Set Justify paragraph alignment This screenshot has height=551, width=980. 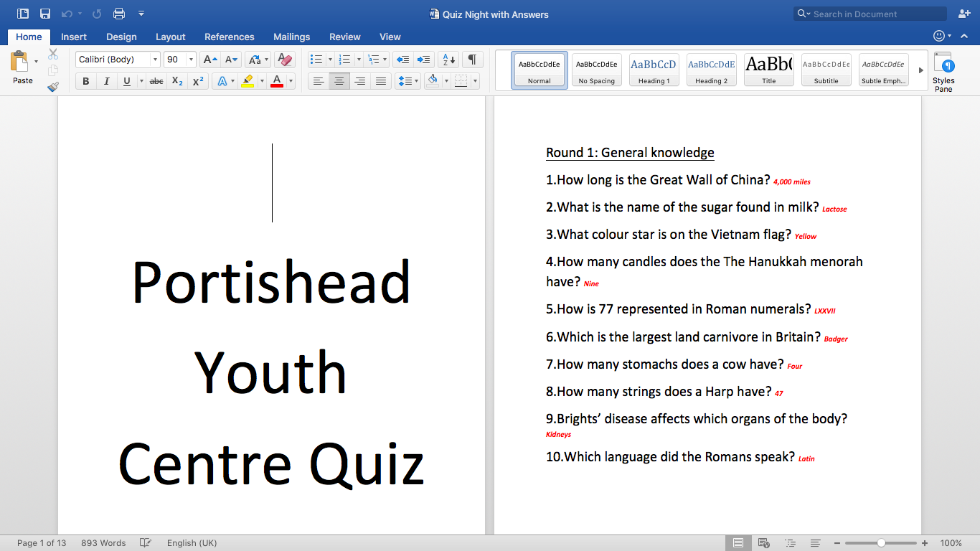tap(381, 81)
